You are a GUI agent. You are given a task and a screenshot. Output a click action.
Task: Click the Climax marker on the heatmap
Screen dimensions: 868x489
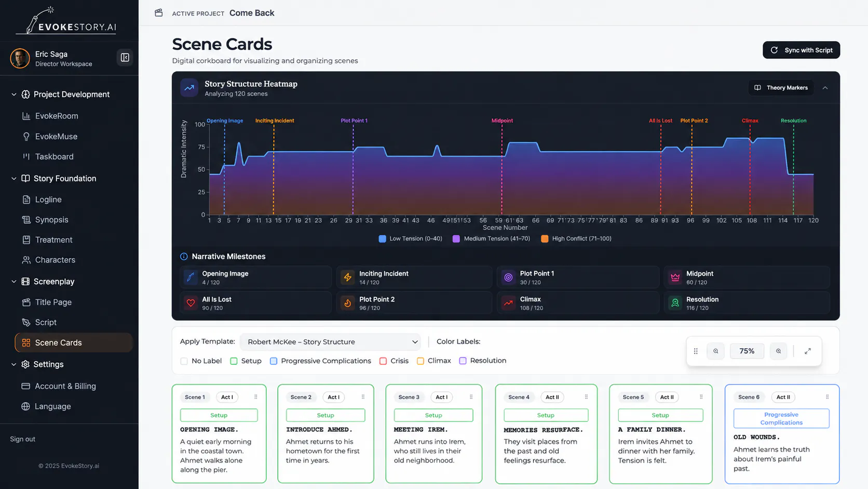(x=750, y=121)
